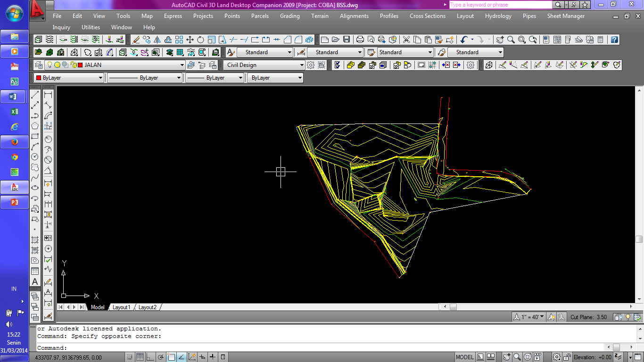The height and width of the screenshot is (362, 644).
Task: Open the Plot printer icon
Action: (360, 40)
